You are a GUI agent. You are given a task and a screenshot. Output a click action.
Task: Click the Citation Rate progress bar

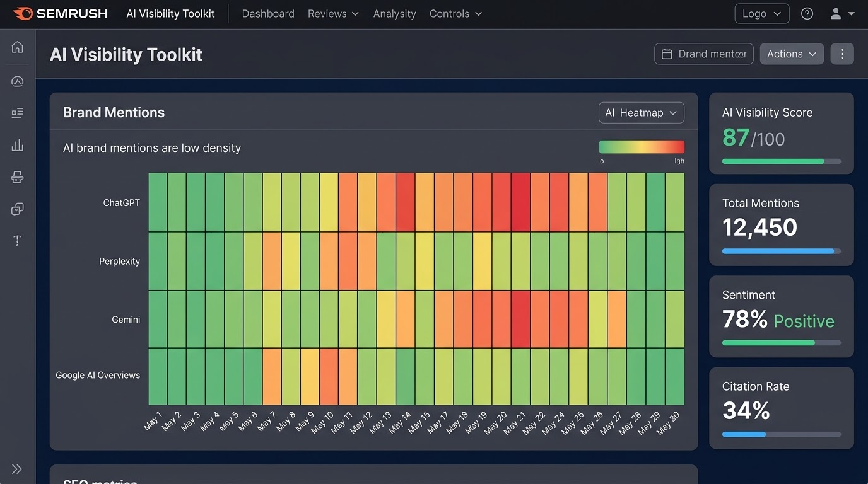782,434
